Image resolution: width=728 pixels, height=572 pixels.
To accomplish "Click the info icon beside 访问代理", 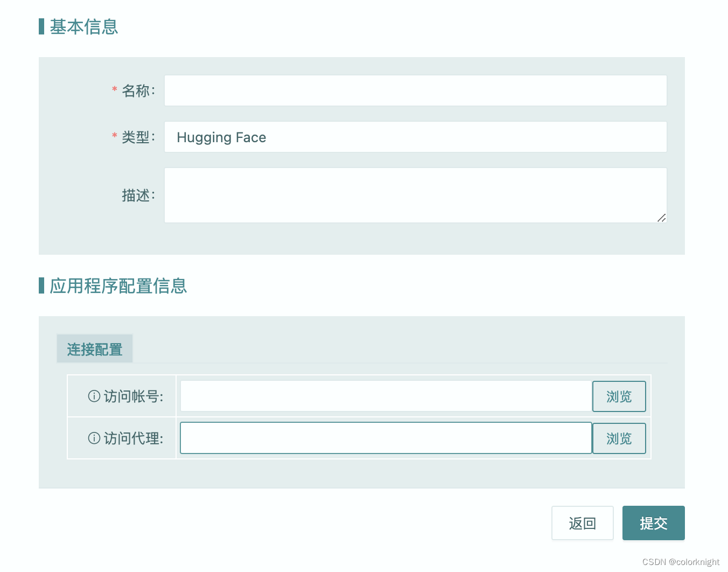I will 94,438.
